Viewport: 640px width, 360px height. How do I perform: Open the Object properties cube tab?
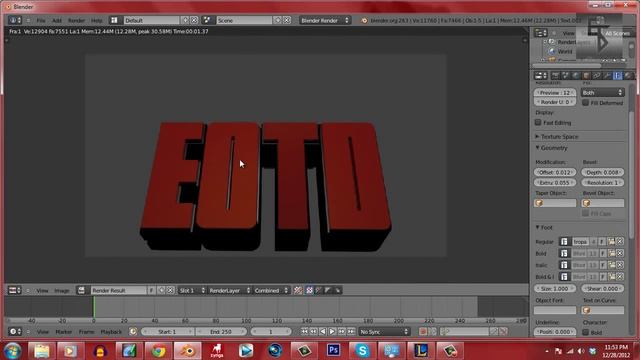coord(586,76)
